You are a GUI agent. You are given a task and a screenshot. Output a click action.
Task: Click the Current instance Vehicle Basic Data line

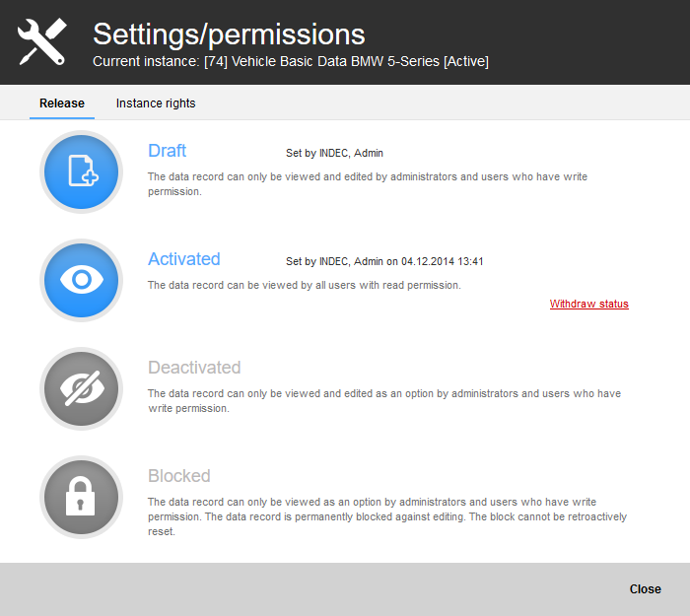291,61
